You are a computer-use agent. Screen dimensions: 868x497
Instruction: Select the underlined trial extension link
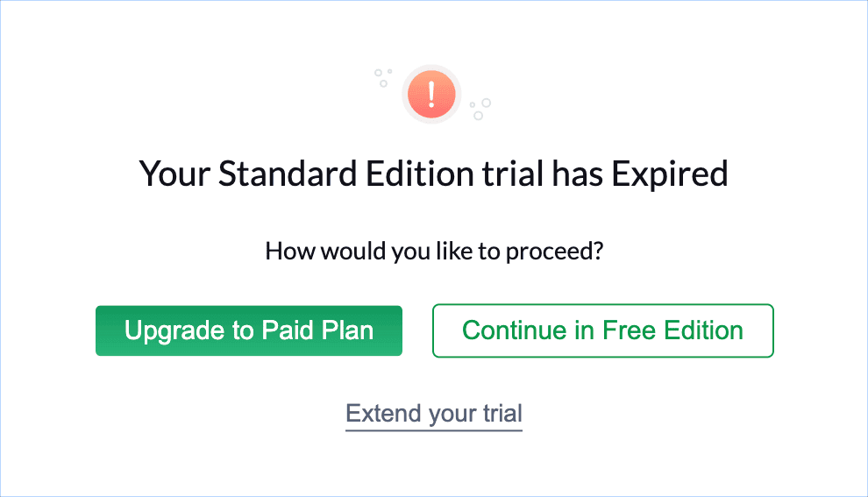click(x=434, y=413)
